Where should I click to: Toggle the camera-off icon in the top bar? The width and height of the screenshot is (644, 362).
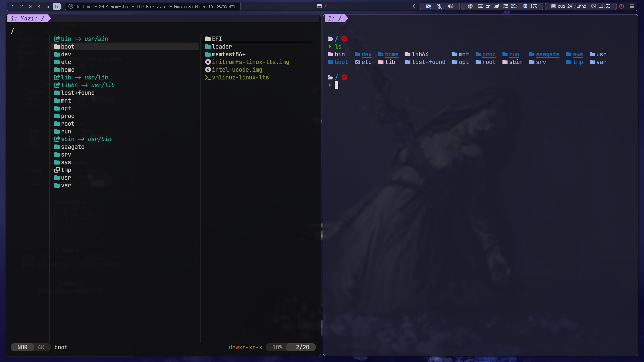(x=429, y=6)
